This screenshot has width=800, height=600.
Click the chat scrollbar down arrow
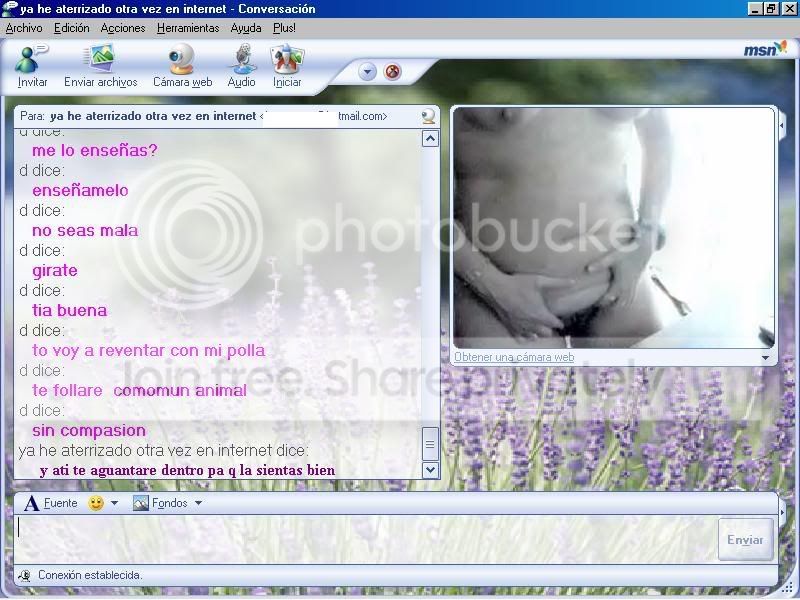click(x=430, y=469)
